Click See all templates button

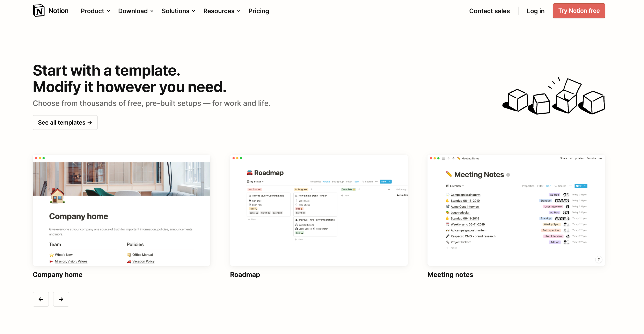65,123
